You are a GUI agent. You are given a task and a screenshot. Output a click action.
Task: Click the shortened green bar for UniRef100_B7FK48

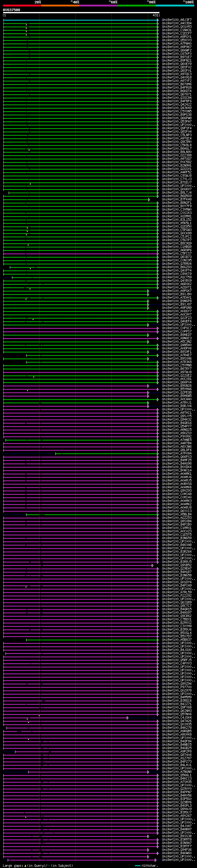[76, 200]
